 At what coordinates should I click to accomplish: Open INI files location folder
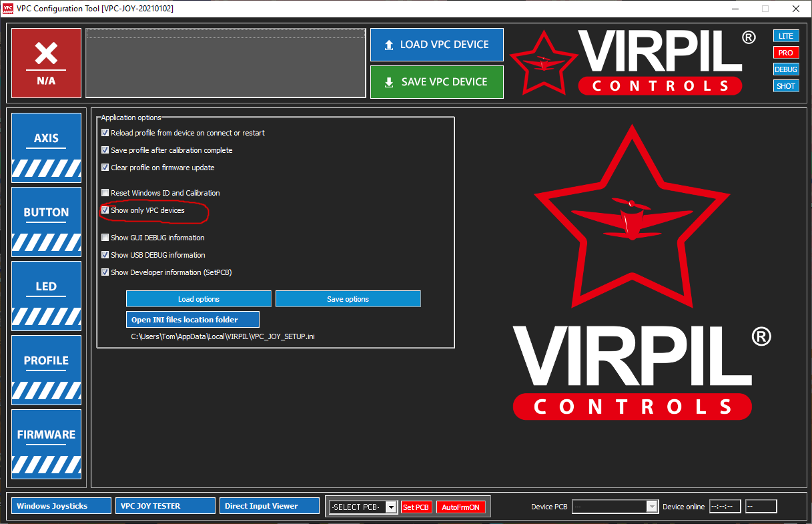coord(193,319)
